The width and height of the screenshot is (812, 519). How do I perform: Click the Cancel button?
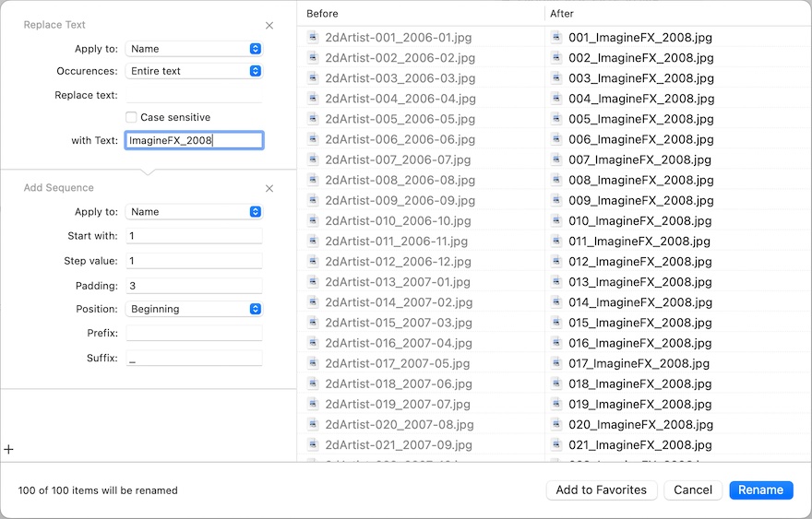tap(693, 490)
